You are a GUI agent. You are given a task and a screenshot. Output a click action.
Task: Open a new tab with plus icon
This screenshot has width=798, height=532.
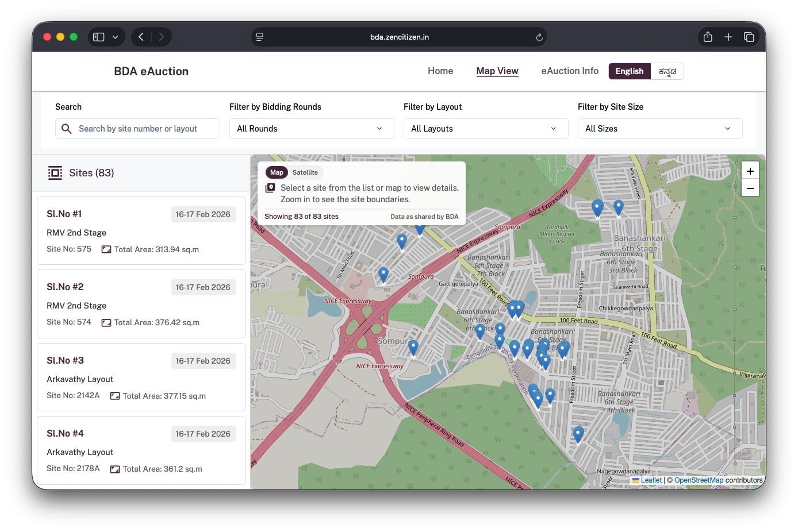tap(728, 37)
